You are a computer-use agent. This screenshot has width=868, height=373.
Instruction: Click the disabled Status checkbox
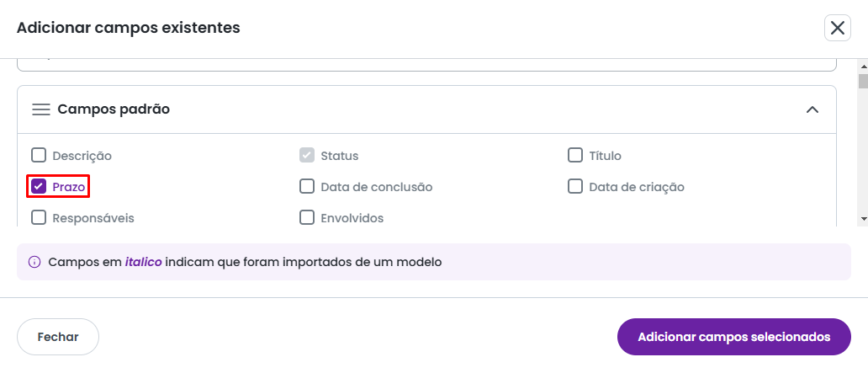tap(307, 155)
